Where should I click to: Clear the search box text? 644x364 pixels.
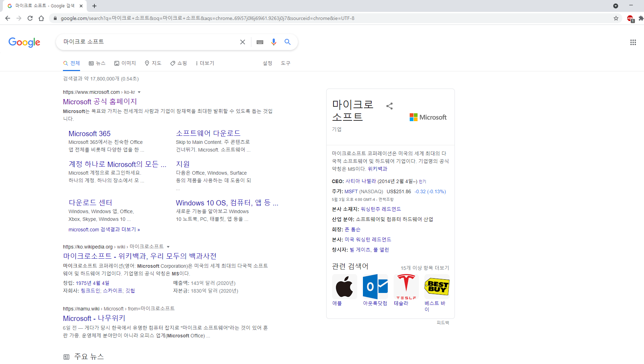click(x=243, y=42)
